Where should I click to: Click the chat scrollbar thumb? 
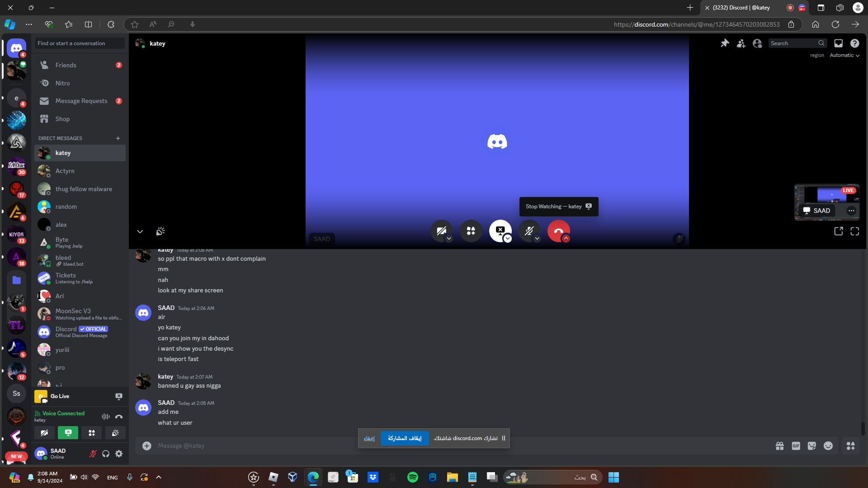click(x=863, y=428)
